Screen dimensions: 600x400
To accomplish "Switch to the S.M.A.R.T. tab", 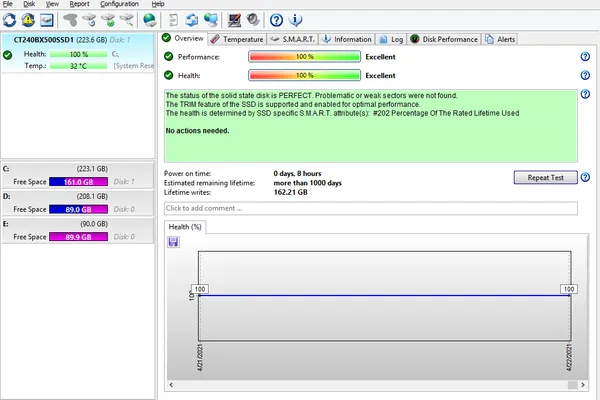I will click(x=293, y=39).
